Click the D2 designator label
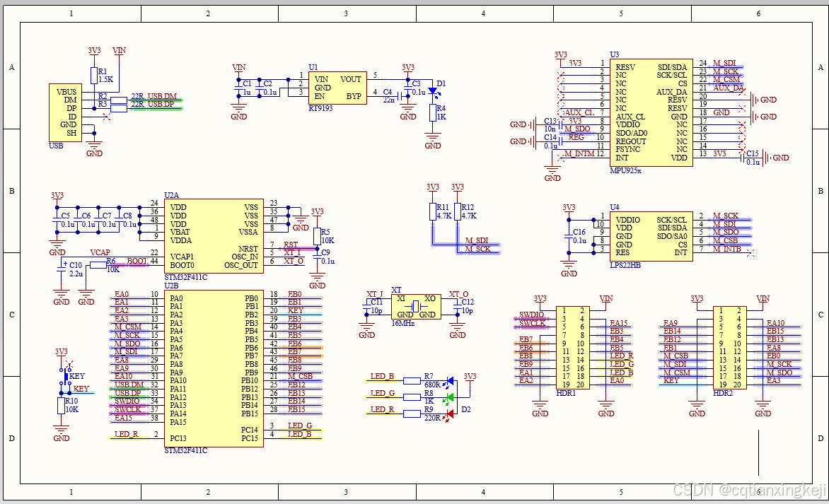 pos(466,409)
